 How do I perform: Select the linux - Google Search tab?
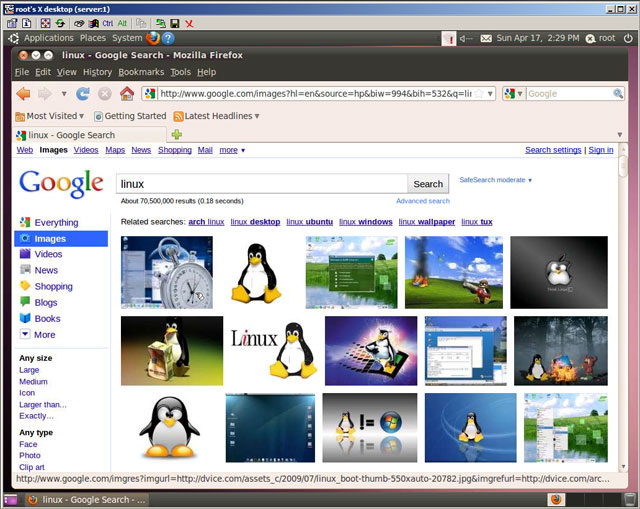pos(90,135)
